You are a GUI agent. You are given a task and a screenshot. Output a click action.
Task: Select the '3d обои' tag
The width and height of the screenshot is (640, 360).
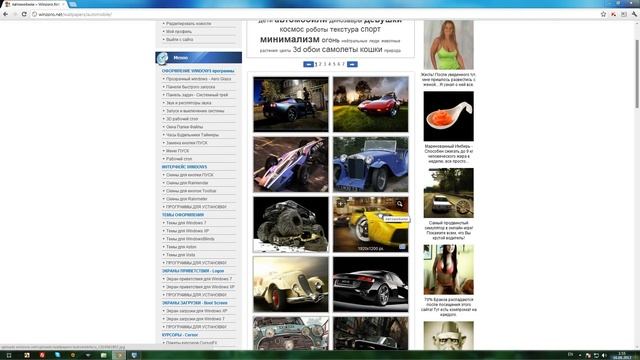point(306,49)
